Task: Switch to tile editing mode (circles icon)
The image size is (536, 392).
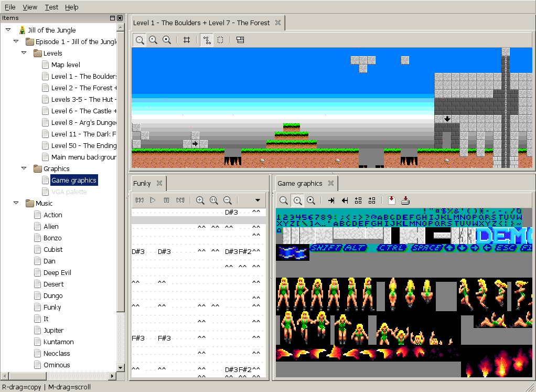Action: point(207,40)
